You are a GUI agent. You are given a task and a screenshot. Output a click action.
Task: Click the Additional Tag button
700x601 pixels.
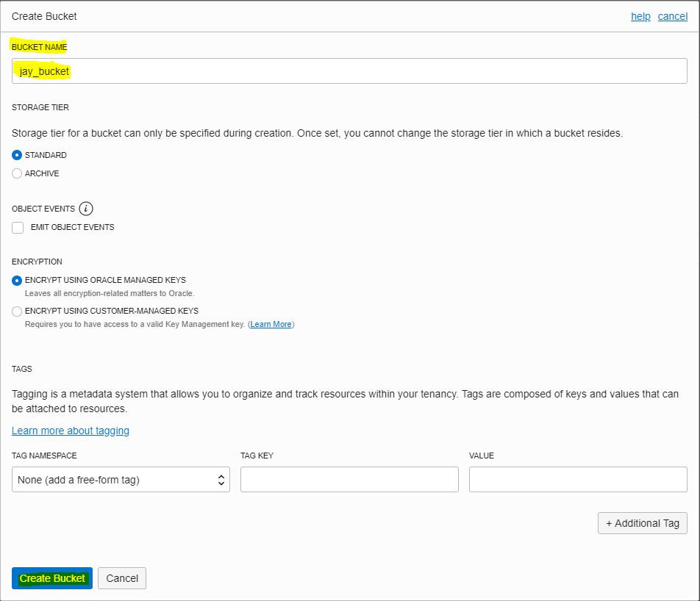pos(642,523)
